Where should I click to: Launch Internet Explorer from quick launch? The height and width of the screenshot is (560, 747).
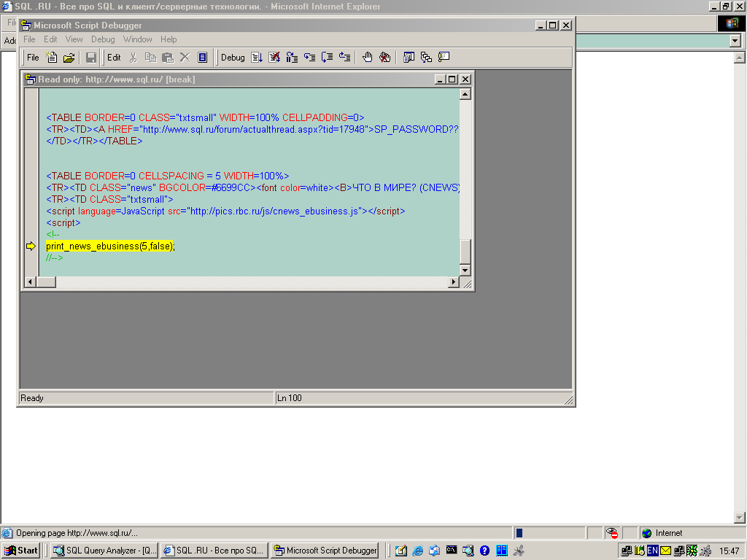click(418, 551)
